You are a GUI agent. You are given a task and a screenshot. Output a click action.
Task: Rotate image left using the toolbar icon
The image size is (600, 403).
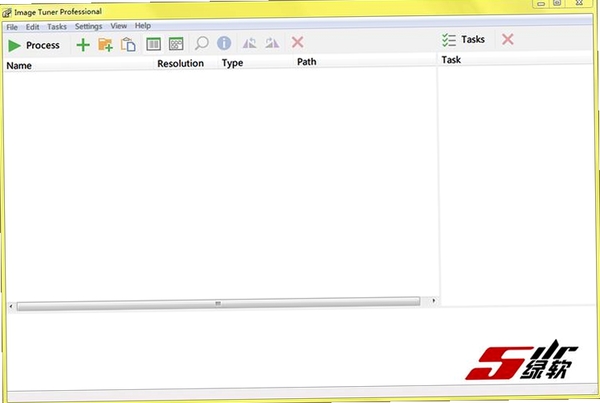point(249,43)
